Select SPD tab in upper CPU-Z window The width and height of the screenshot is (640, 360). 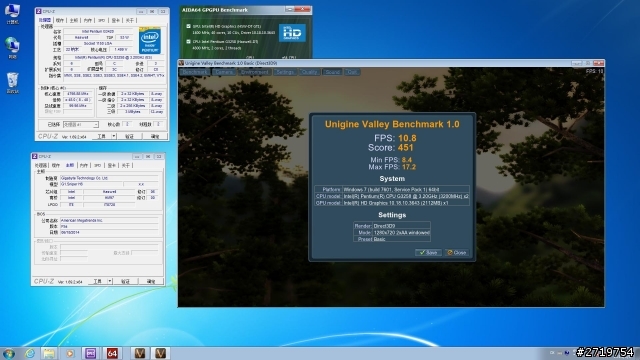(101, 20)
